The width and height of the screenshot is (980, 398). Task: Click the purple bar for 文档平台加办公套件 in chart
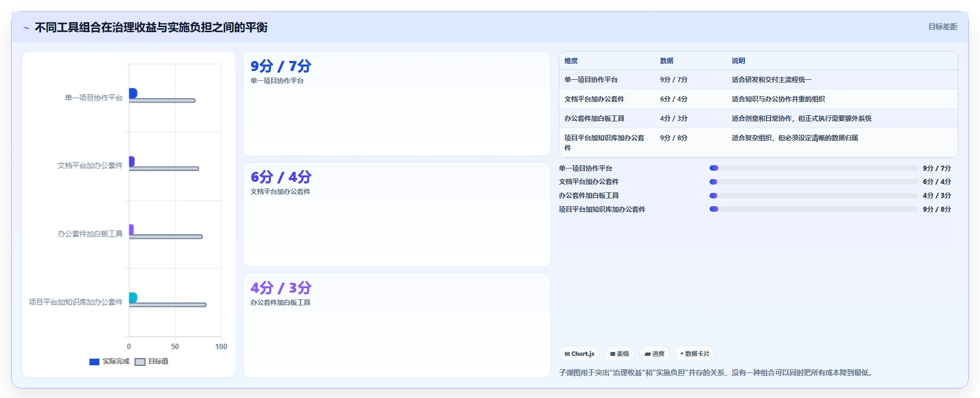(132, 161)
